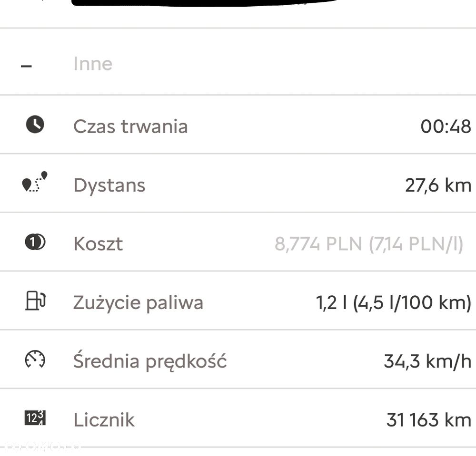Open the Średnia prędkość label
The width and height of the screenshot is (476, 456).
pyautogui.click(x=150, y=361)
